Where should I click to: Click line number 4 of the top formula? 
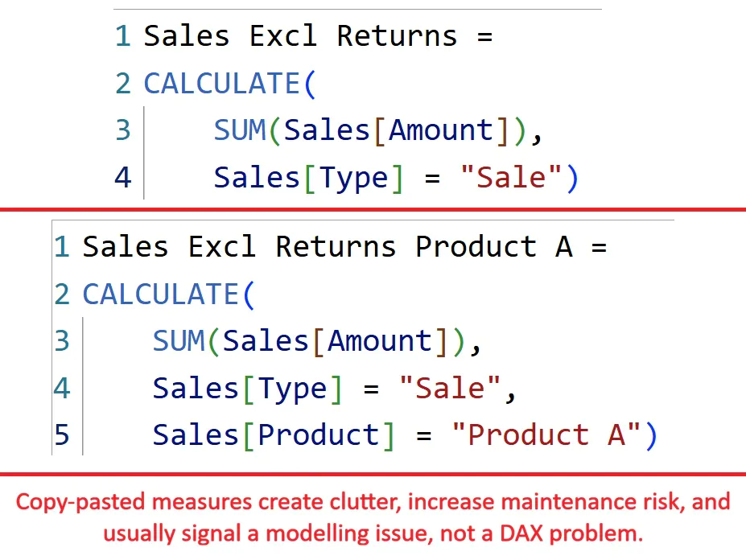click(122, 177)
